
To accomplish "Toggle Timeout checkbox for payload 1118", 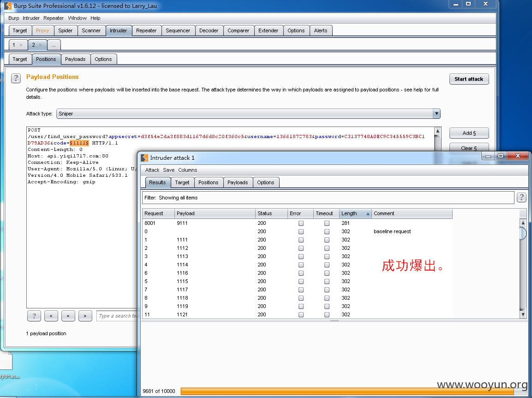I will point(327,298).
